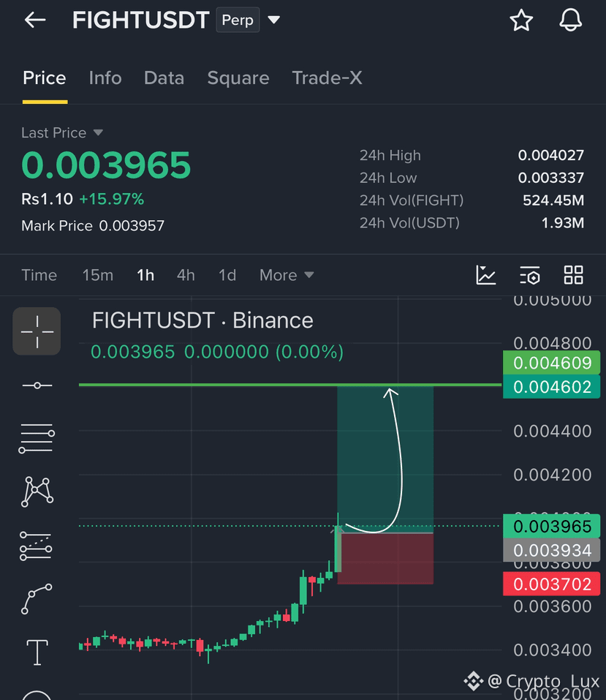Image resolution: width=606 pixels, height=700 pixels.
Task: Select the crosshair cursor tool
Action: pyautogui.click(x=37, y=331)
